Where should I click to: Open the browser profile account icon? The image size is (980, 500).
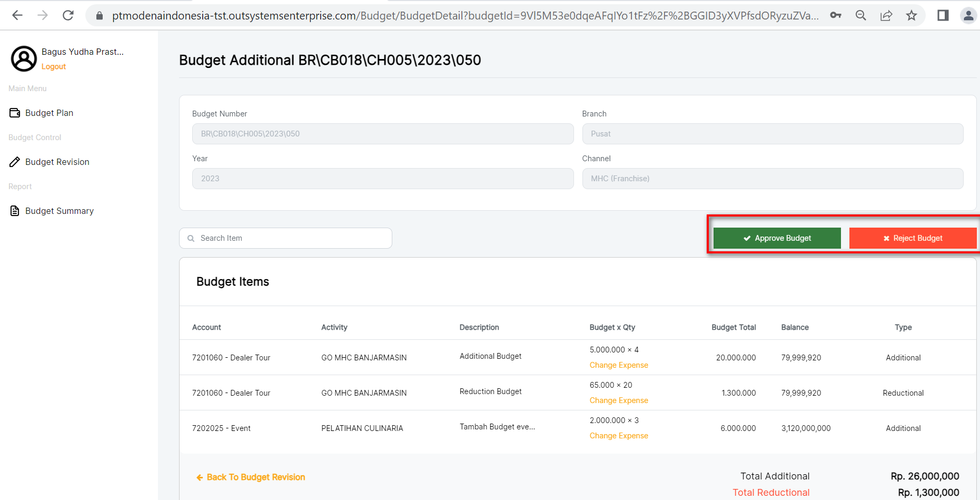[x=968, y=15]
